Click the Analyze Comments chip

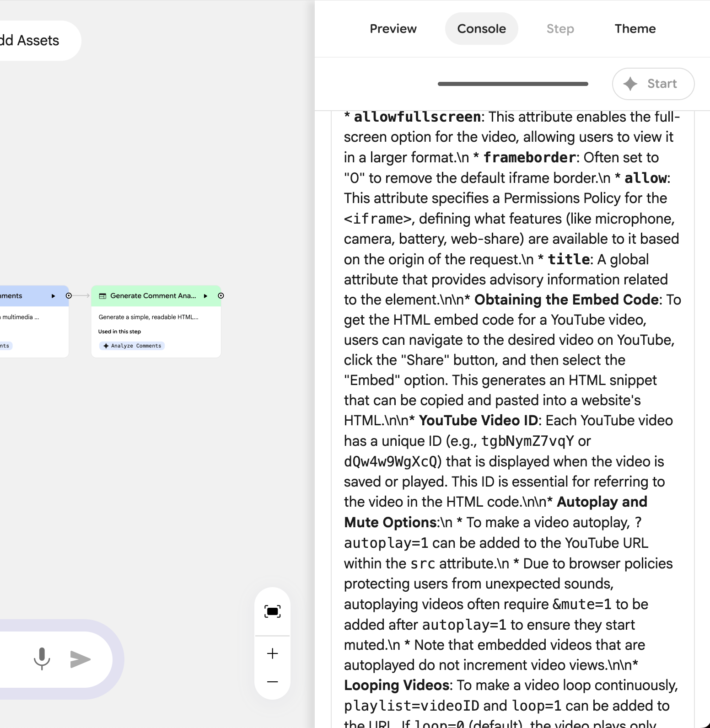point(132,346)
